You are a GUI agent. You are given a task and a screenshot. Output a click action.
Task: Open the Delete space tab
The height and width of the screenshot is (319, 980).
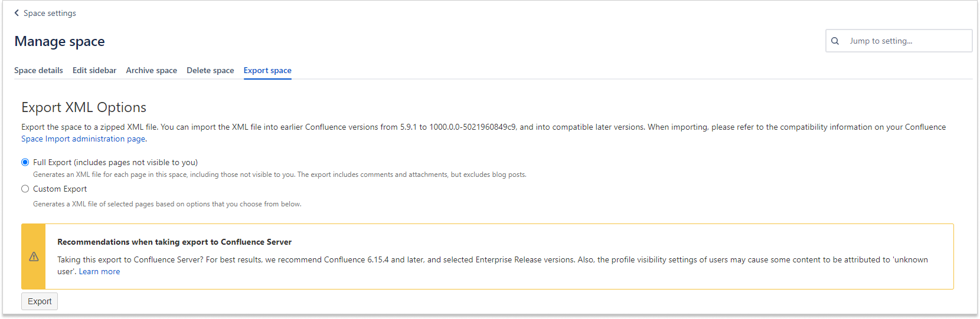[x=210, y=70]
